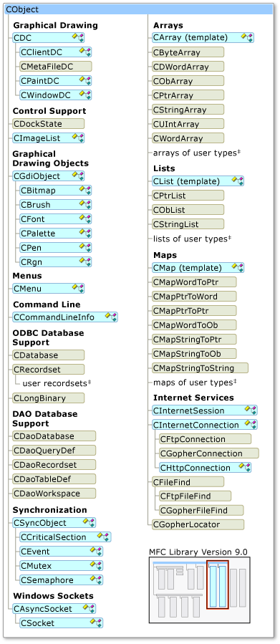
Task: Click the icon beside CSemaphore
Action: [97, 580]
